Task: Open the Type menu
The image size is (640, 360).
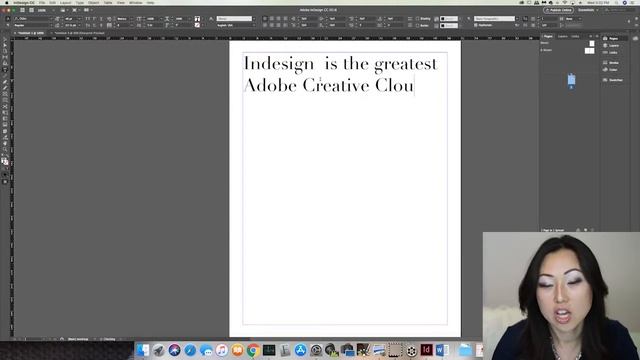Action: point(80,2)
